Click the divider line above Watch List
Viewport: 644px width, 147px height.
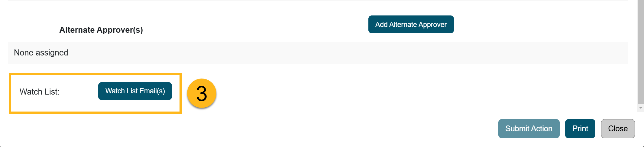393,73
